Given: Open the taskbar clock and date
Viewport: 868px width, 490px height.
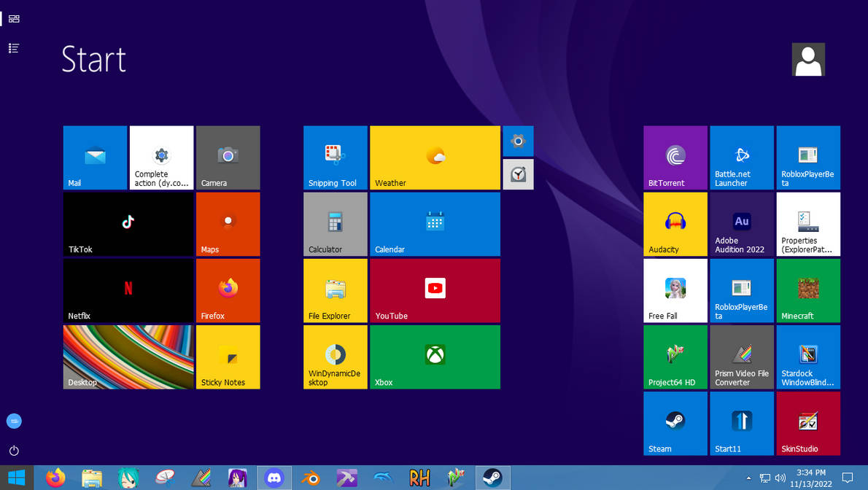Looking at the screenshot, I should click(811, 478).
